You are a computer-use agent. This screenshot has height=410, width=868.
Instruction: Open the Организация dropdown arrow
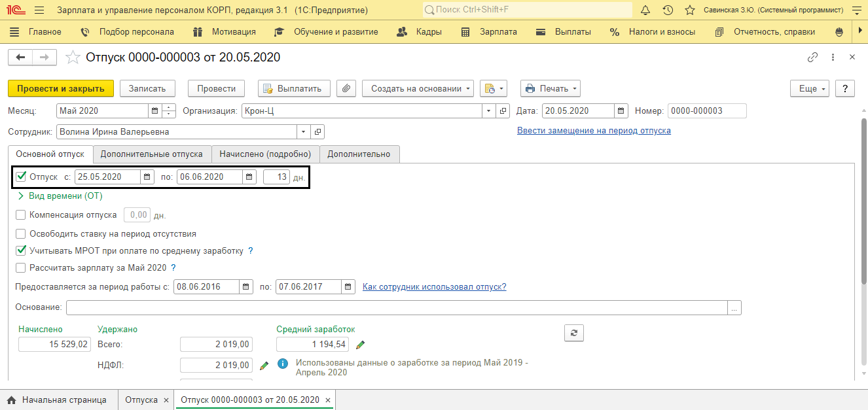click(x=489, y=111)
